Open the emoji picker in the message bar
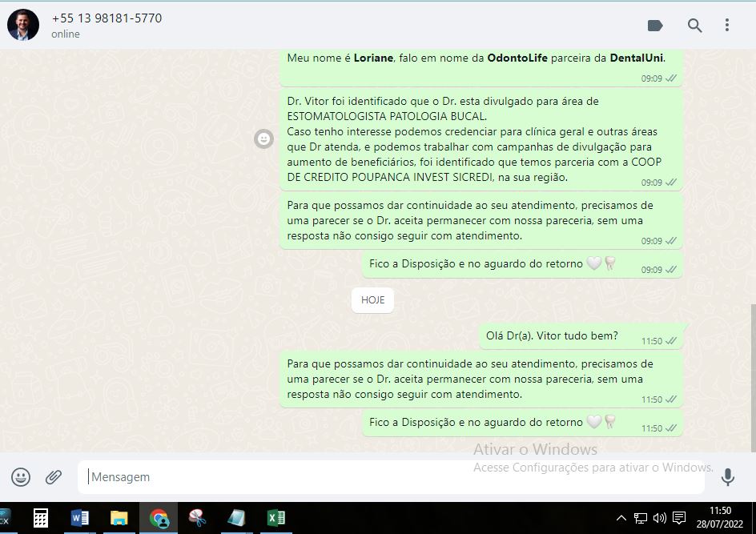Viewport: 756px width, 534px height. pyautogui.click(x=21, y=476)
